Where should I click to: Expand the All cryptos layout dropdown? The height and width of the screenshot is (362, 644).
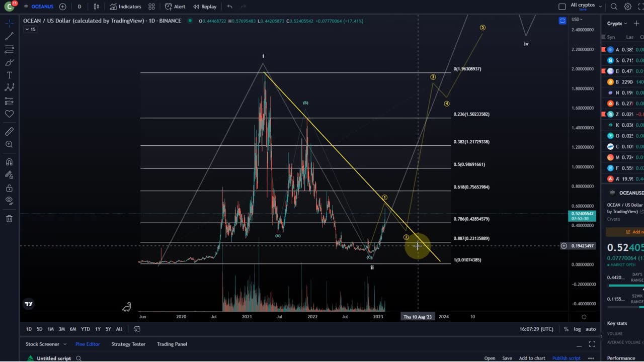tap(586, 6)
